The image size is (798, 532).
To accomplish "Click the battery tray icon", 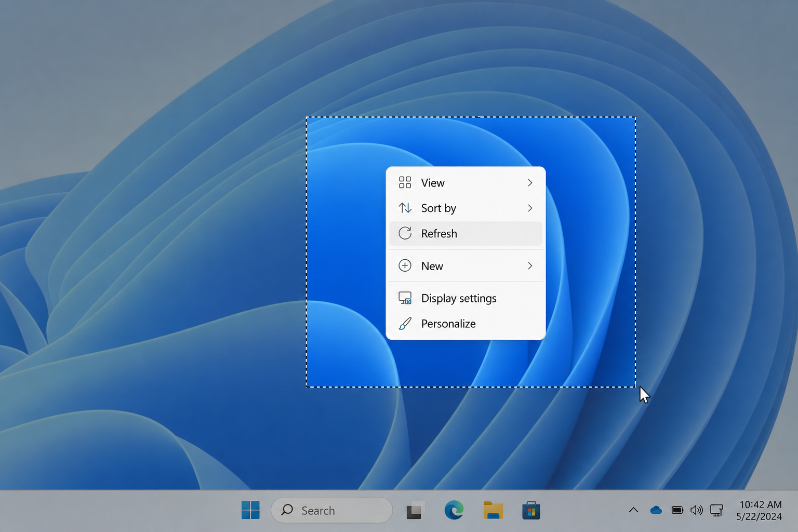I will click(677, 510).
